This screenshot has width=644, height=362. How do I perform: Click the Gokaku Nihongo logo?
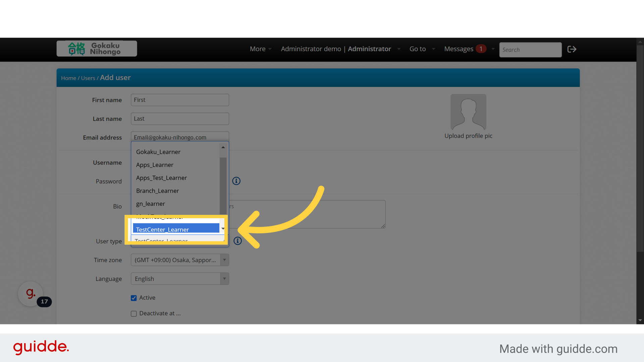pyautogui.click(x=97, y=49)
